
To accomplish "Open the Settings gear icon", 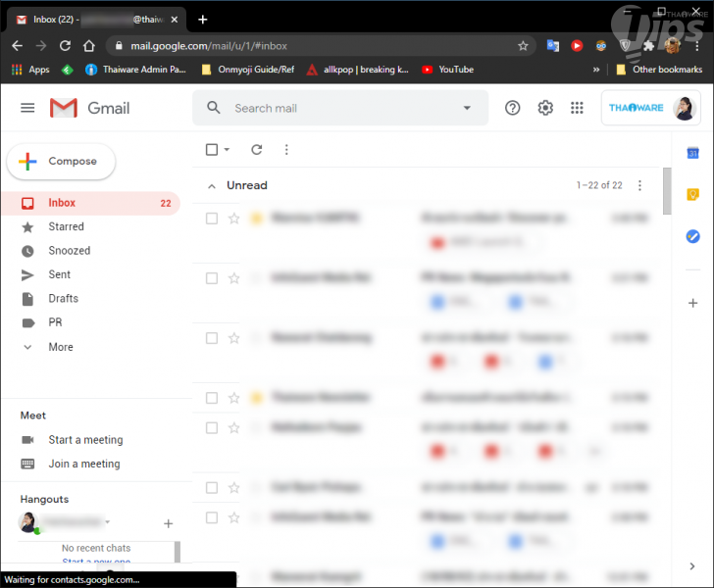I will tap(545, 108).
